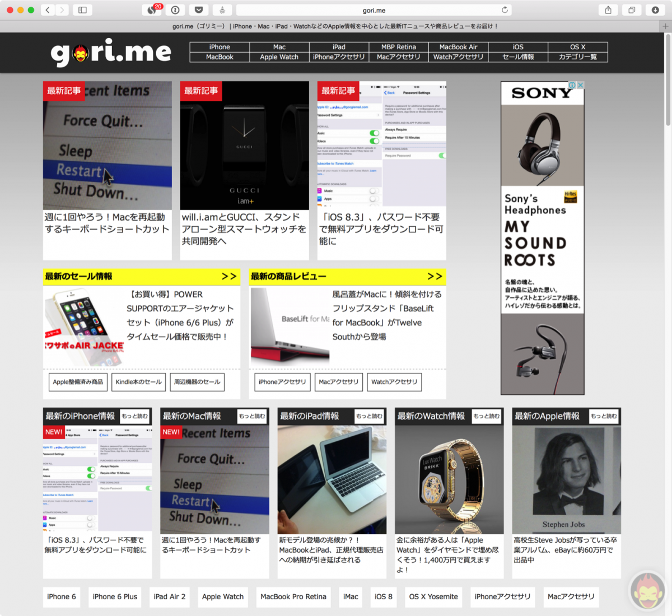Image resolution: width=672 pixels, height=616 pixels.
Task: Save page with the Pocket icon
Action: [x=198, y=10]
